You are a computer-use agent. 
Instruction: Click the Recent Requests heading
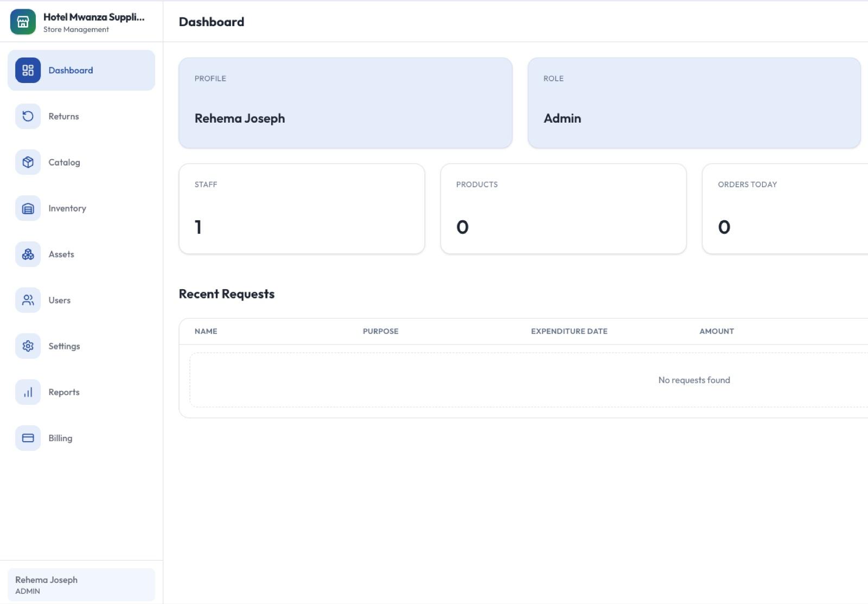[227, 294]
